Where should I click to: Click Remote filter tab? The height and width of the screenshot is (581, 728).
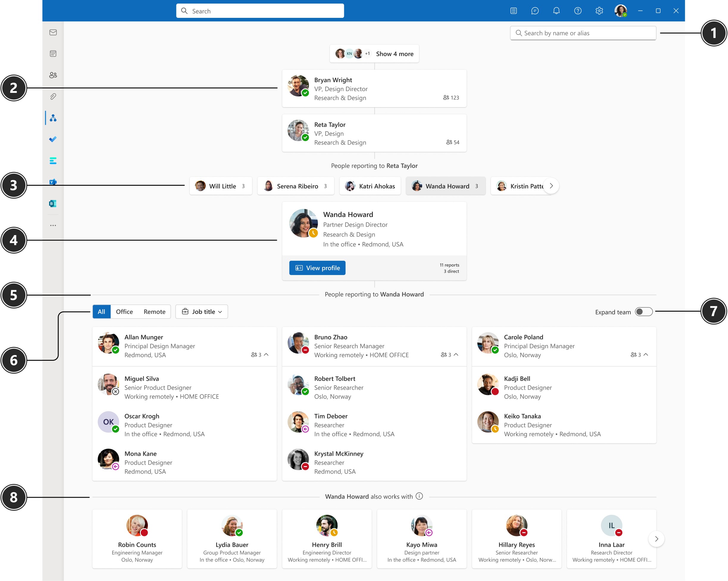click(x=154, y=311)
